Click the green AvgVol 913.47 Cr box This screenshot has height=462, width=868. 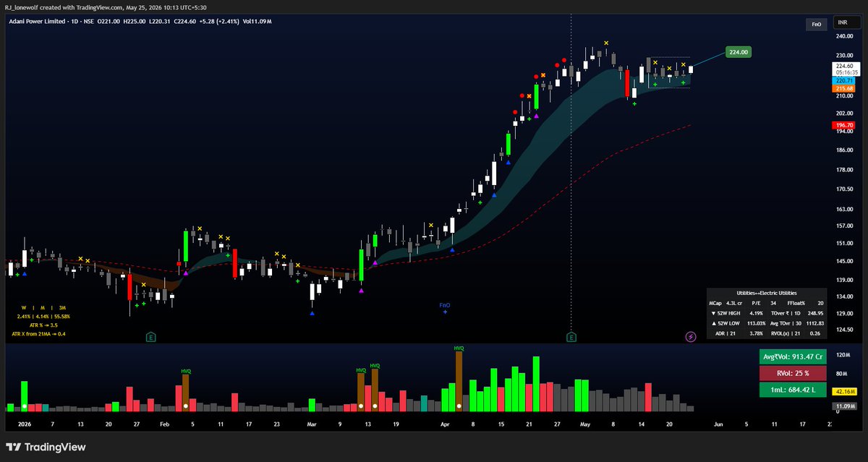point(793,356)
